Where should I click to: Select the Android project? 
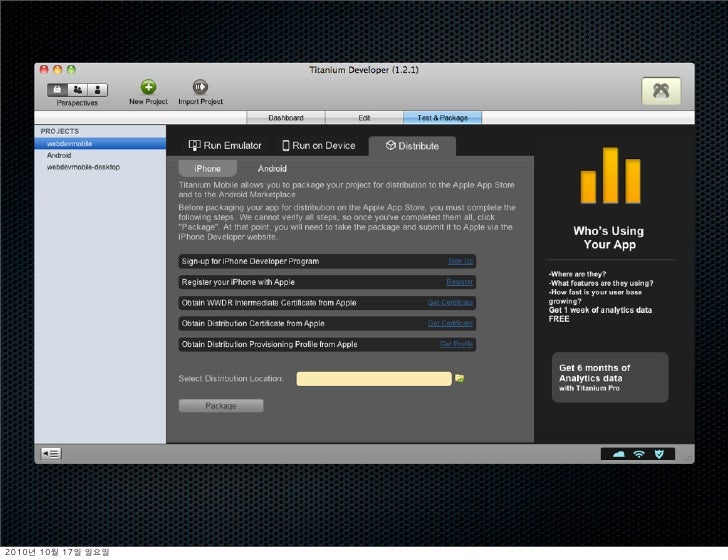pos(100,155)
